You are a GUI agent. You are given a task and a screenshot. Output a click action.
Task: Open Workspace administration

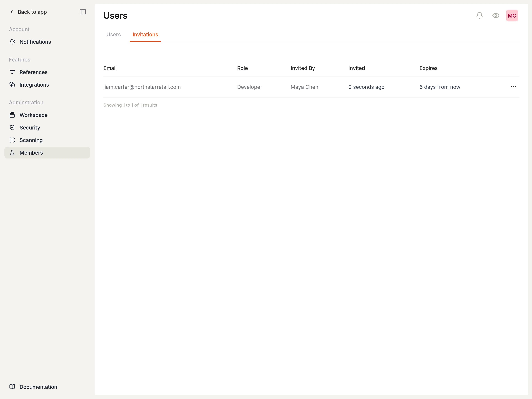click(47, 115)
